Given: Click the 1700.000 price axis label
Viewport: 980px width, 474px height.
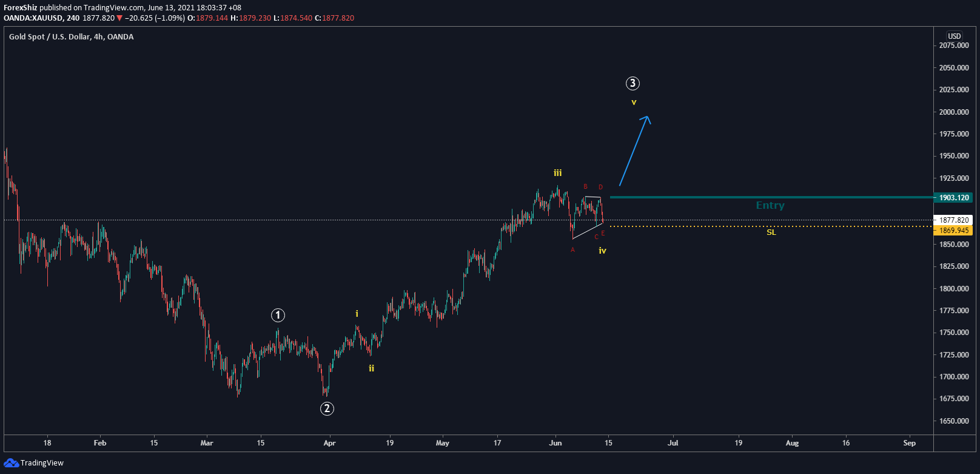Looking at the screenshot, I should pyautogui.click(x=954, y=377).
